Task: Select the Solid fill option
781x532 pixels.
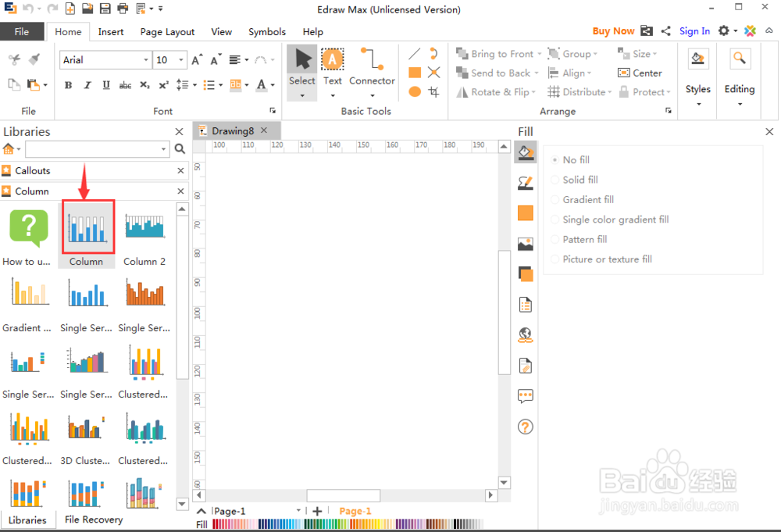Action: [574, 180]
